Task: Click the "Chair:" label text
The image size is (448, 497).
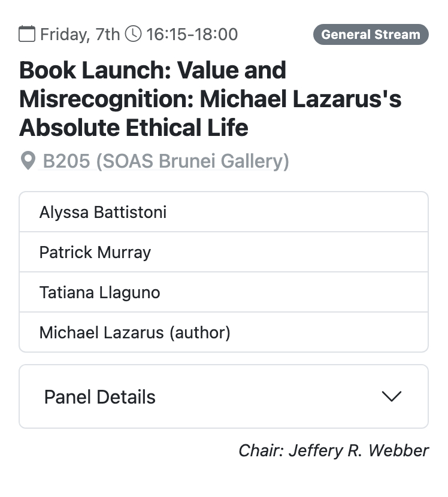Action: click(261, 450)
